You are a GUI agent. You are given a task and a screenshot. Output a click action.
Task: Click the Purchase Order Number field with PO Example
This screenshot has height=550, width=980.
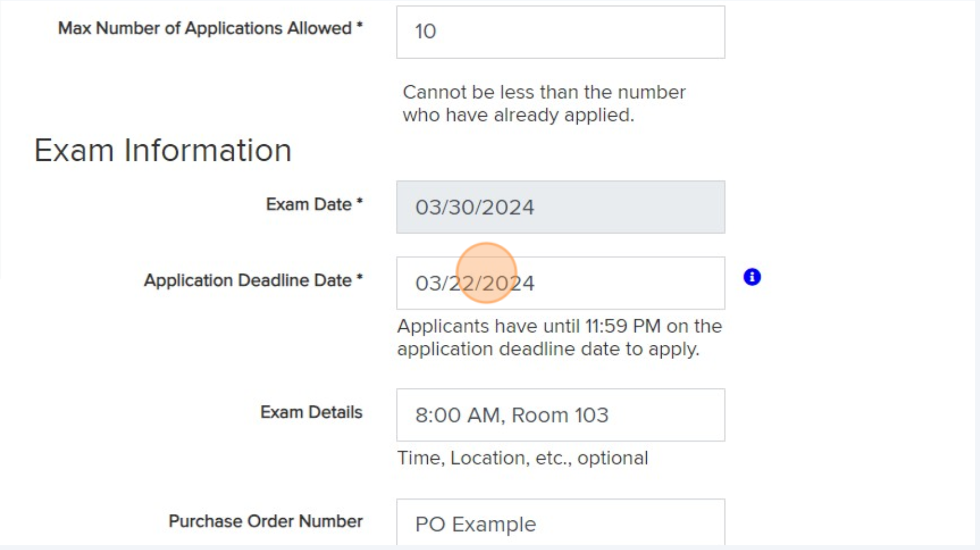coord(560,523)
